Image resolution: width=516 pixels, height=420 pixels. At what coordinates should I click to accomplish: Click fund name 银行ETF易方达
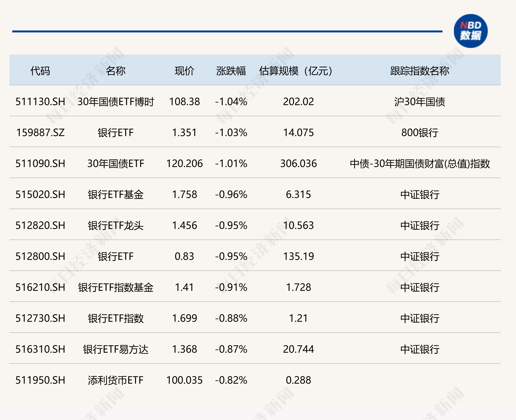[x=115, y=349]
